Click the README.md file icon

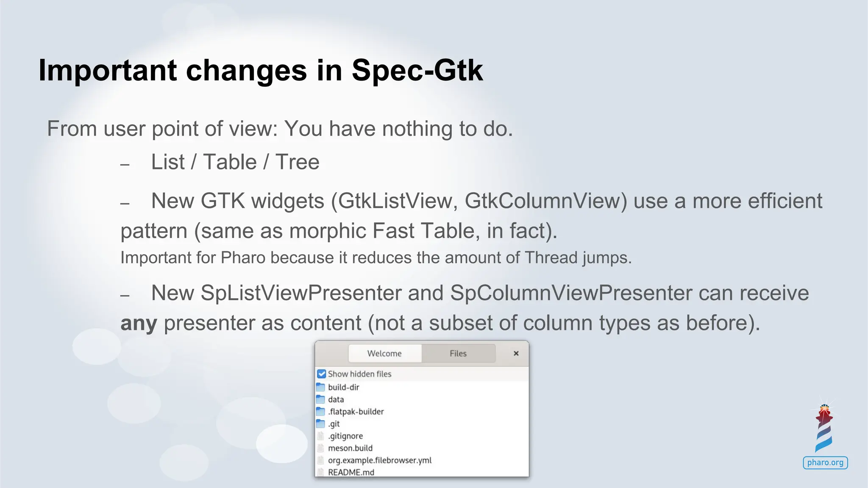point(321,472)
